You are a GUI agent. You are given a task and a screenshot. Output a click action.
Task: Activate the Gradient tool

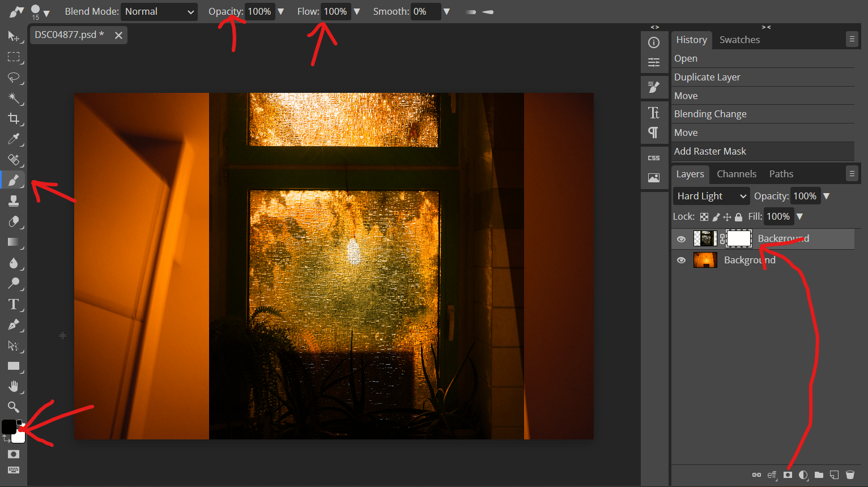14,242
